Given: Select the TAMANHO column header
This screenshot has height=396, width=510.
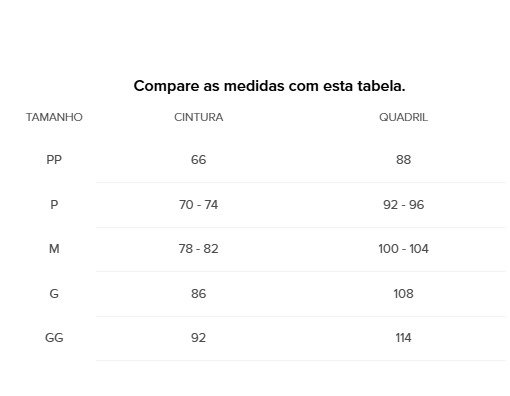Looking at the screenshot, I should (x=54, y=117).
